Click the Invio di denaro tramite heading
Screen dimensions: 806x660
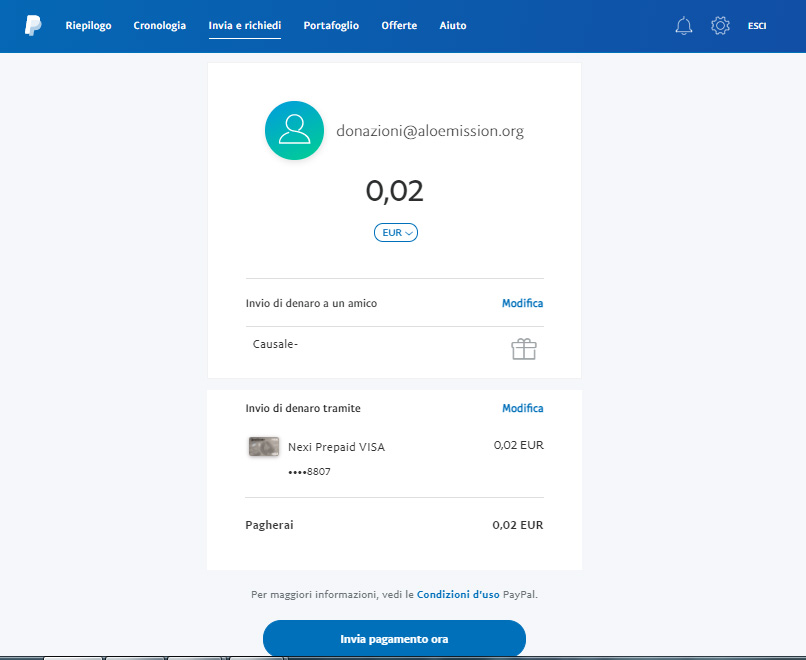point(303,408)
